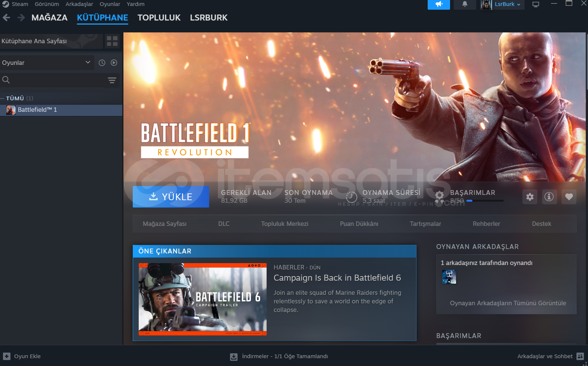Sort by recent activity clock icon
Viewport: 588px width, 366px height.
(x=102, y=63)
